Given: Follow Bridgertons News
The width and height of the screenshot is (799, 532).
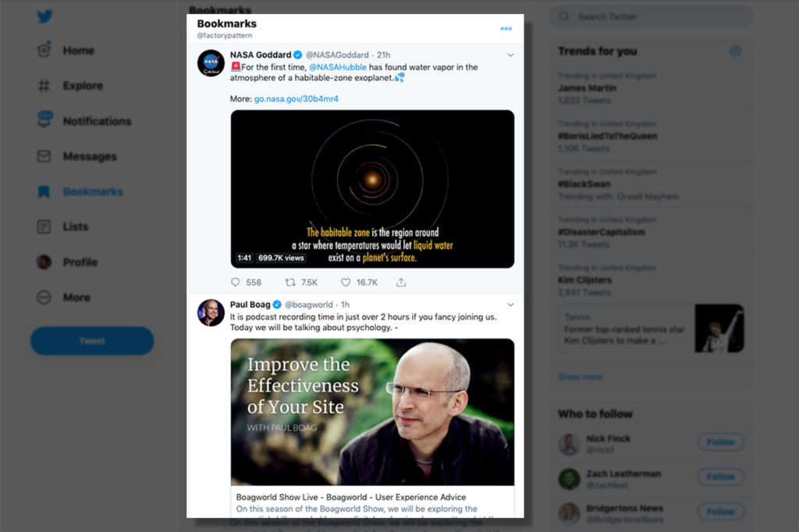Looking at the screenshot, I should 720,512.
